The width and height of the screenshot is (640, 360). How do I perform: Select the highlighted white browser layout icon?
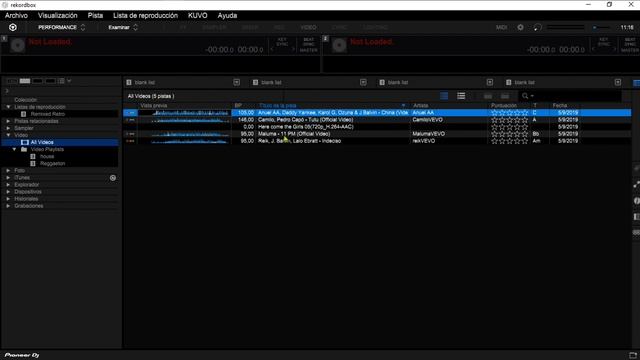tap(25, 81)
